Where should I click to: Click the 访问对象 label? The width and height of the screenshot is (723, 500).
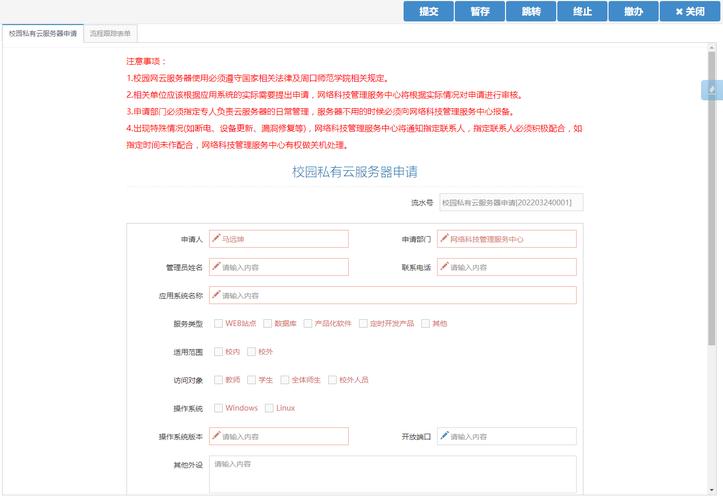tap(188, 380)
